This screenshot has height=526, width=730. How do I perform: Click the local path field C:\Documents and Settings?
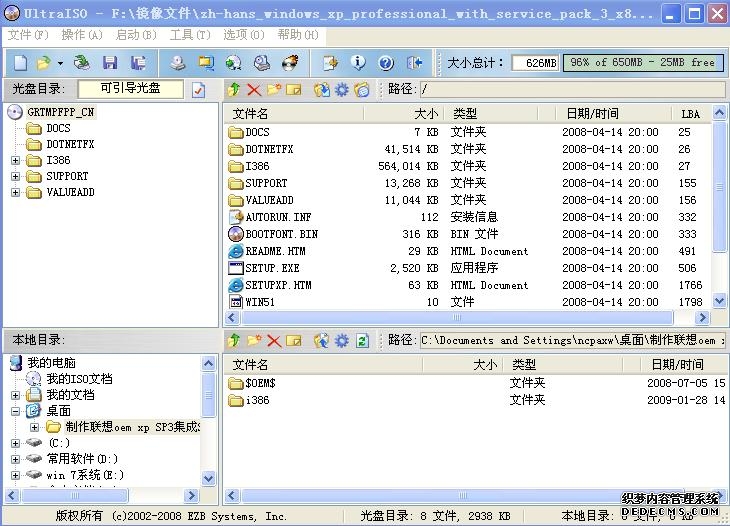click(x=572, y=341)
